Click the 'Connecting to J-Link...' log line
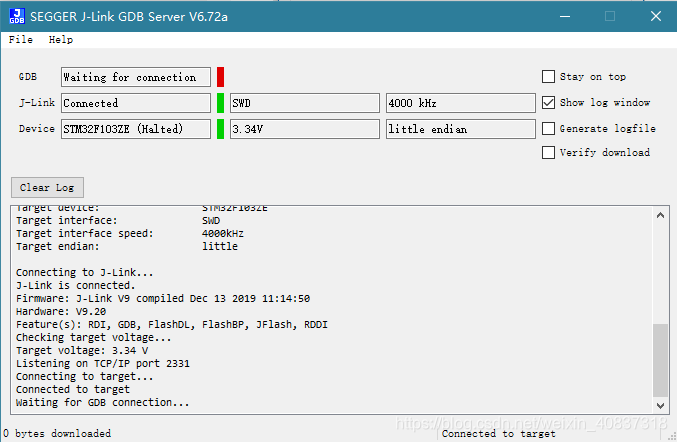The height and width of the screenshot is (442, 677). pos(85,273)
